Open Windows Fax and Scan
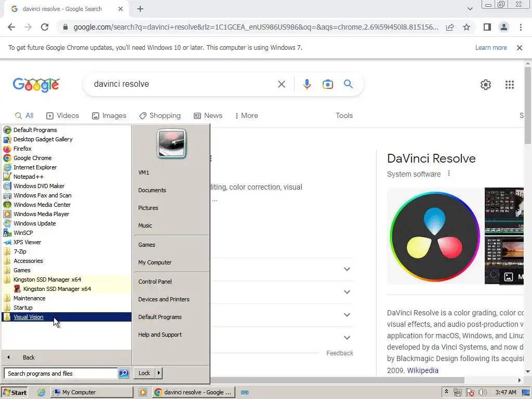The height and width of the screenshot is (399, 532). click(x=43, y=195)
